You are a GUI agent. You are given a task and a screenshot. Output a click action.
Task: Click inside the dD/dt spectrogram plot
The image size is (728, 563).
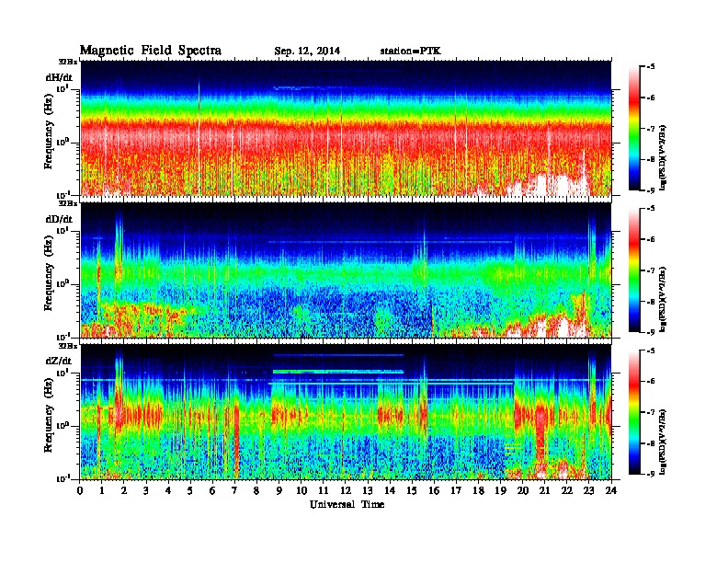click(x=346, y=270)
